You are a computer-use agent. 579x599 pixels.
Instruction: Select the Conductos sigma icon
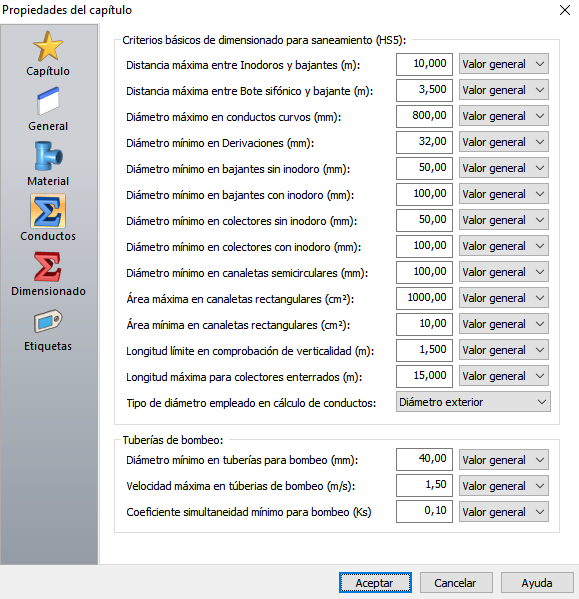48,218
